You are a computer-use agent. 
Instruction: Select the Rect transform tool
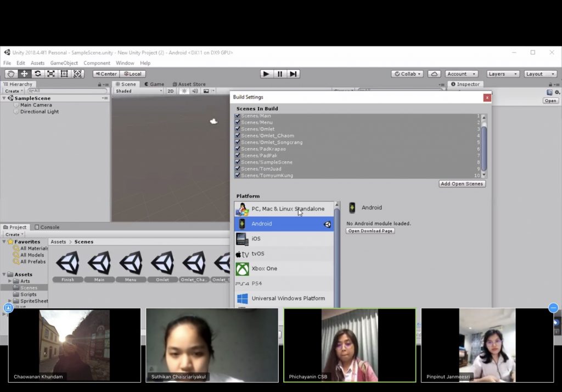64,74
